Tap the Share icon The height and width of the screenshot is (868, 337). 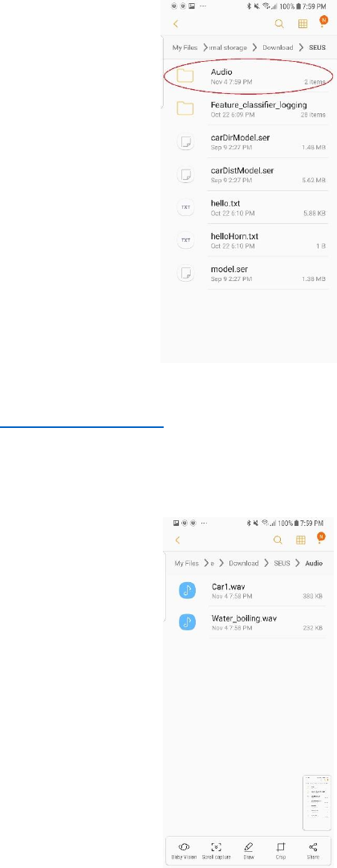313,850
